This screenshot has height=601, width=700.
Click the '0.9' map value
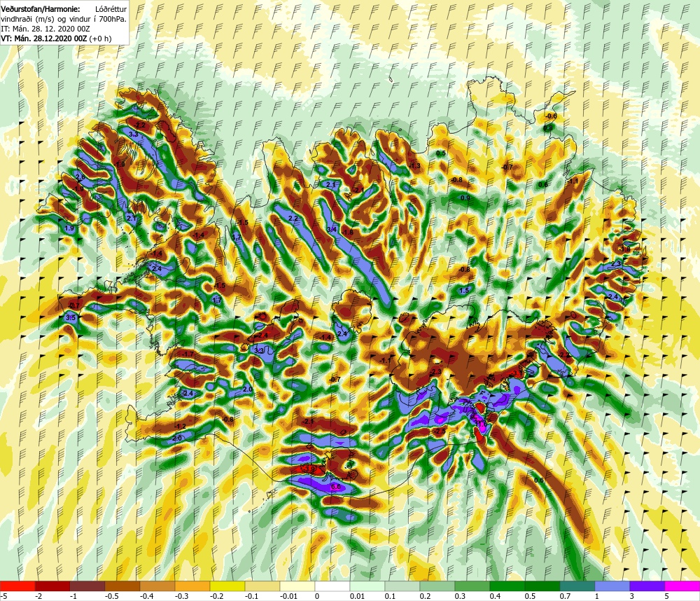(465, 198)
